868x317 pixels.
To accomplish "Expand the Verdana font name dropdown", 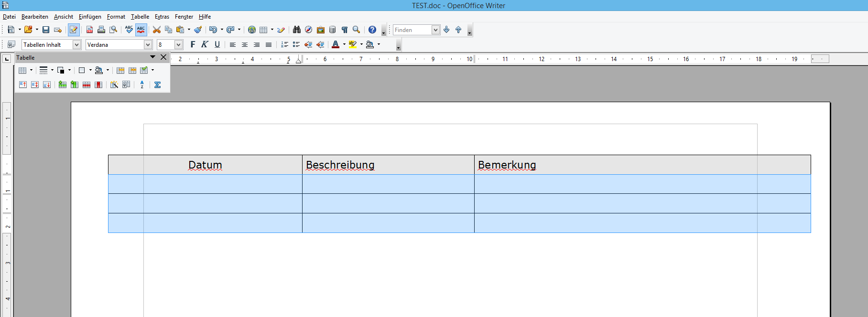I will pyautogui.click(x=148, y=44).
